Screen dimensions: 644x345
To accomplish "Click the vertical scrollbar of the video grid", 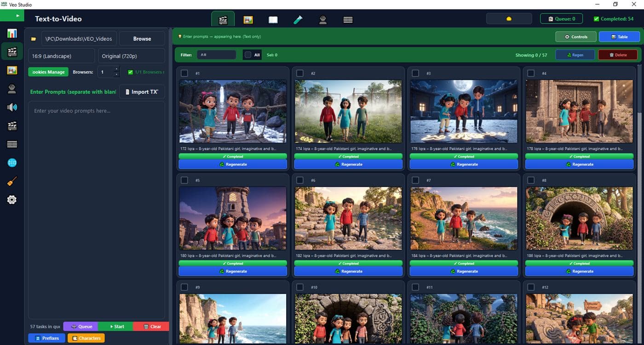I will (639, 89).
